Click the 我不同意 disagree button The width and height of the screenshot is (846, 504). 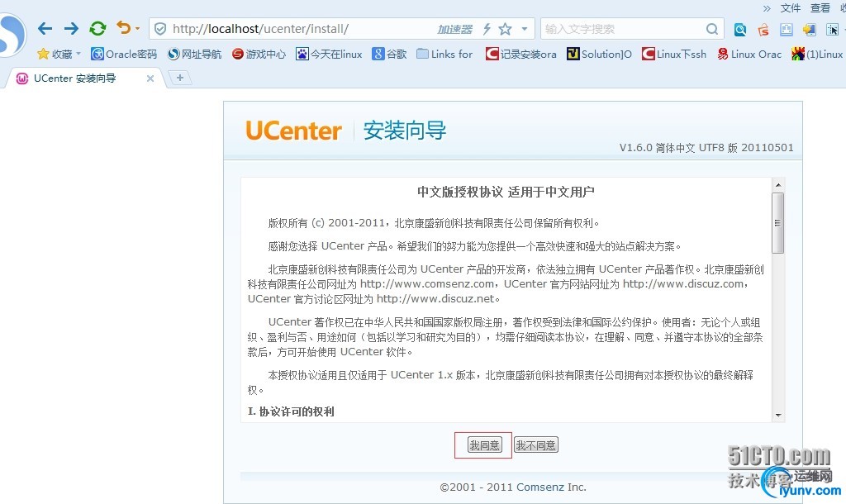pyautogui.click(x=535, y=445)
